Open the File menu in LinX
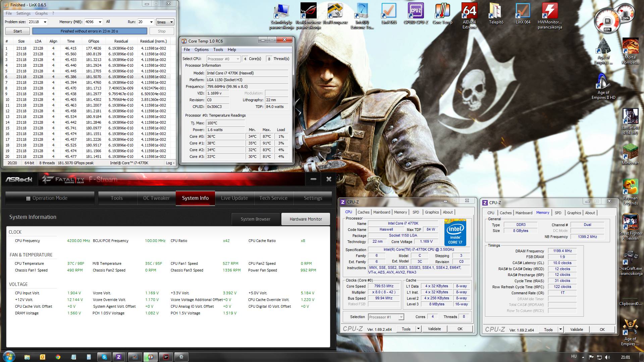644x362 pixels. [9, 13]
